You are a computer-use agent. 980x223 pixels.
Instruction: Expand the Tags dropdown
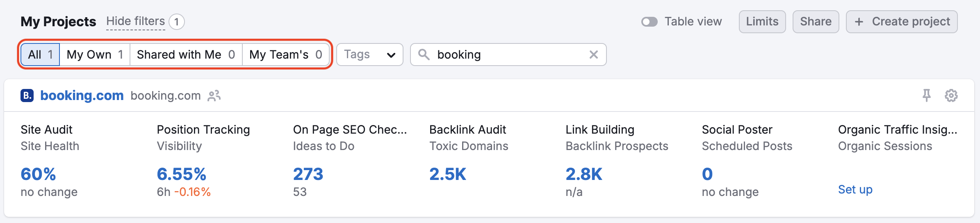click(370, 55)
